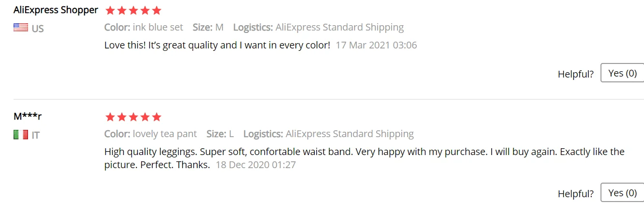This screenshot has height=203, width=644.
Task: Click third star in M***r's rating
Action: [x=133, y=117]
